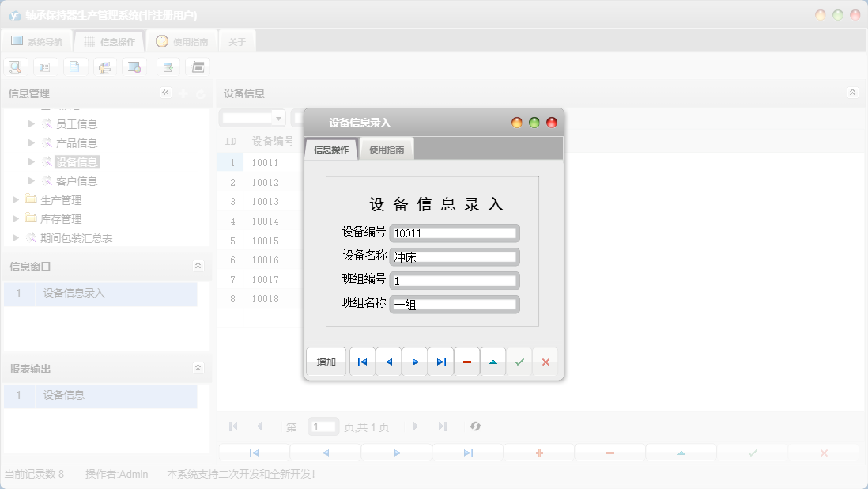Click the red cancel cross icon in the dialog
The image size is (868, 489).
[x=545, y=362]
